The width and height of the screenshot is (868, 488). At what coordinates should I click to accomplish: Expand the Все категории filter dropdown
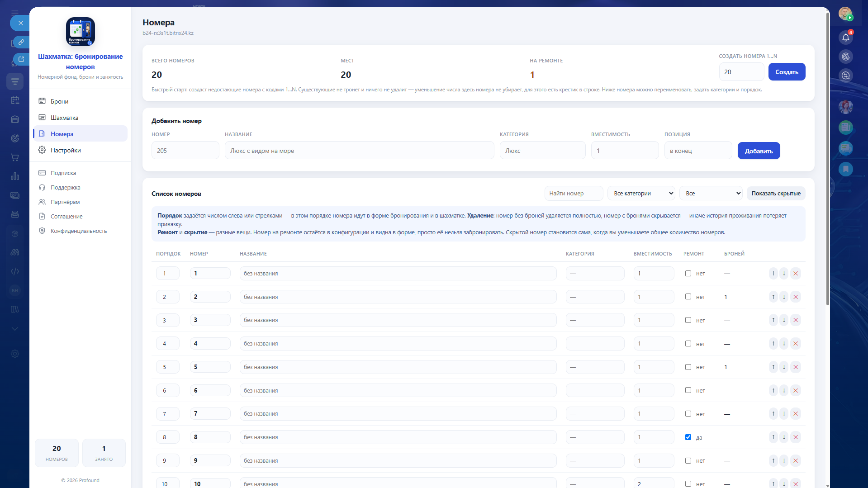[641, 193]
